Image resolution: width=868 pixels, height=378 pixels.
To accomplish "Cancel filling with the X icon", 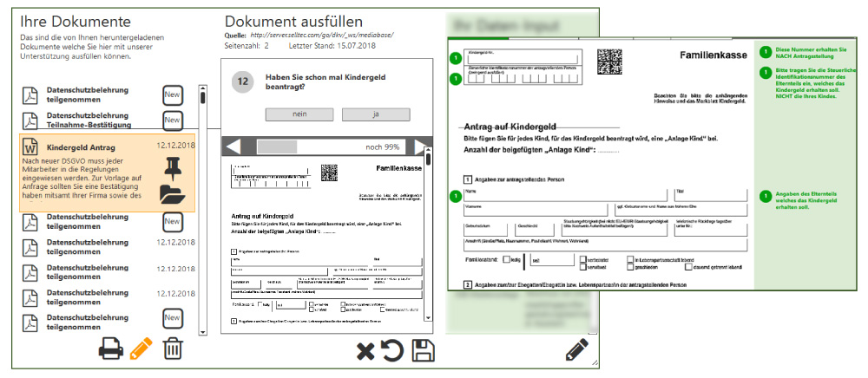I will [x=365, y=351].
